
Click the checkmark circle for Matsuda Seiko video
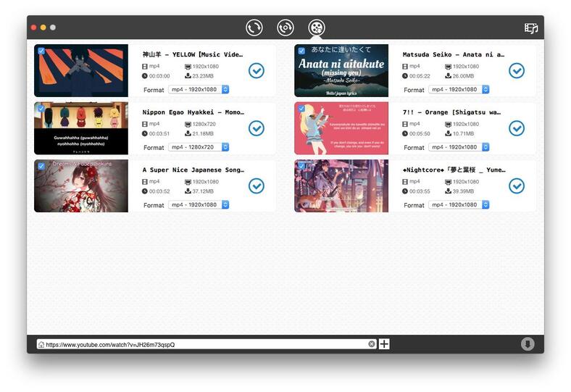(517, 70)
